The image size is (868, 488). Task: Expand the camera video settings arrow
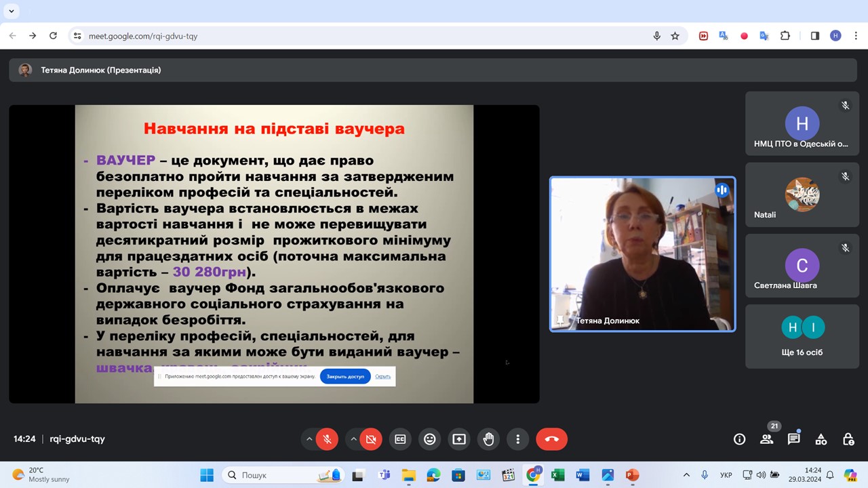(x=353, y=439)
